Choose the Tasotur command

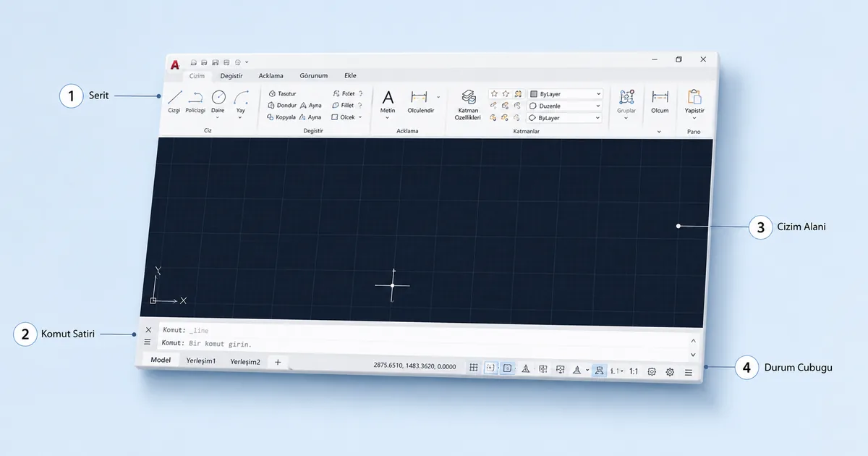pyautogui.click(x=282, y=93)
